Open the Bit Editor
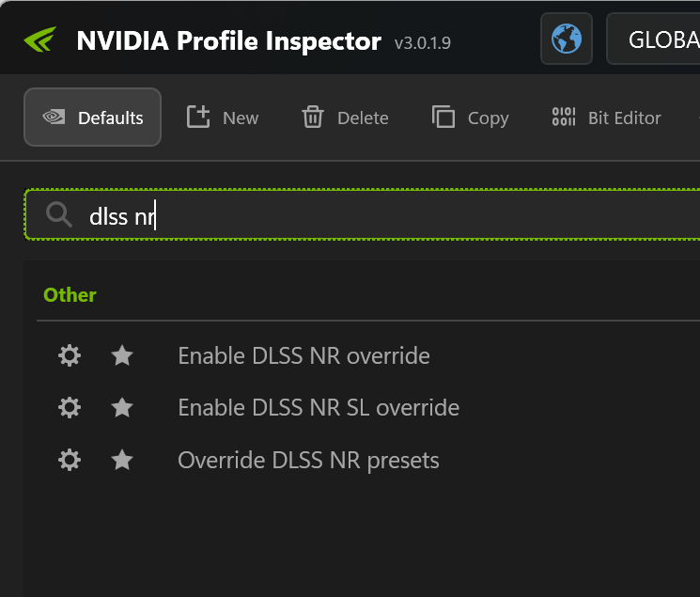The height and width of the screenshot is (597, 700). tap(606, 118)
